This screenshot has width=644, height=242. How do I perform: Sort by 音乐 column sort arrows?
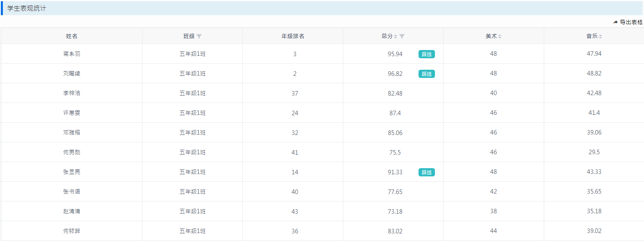[600, 37]
